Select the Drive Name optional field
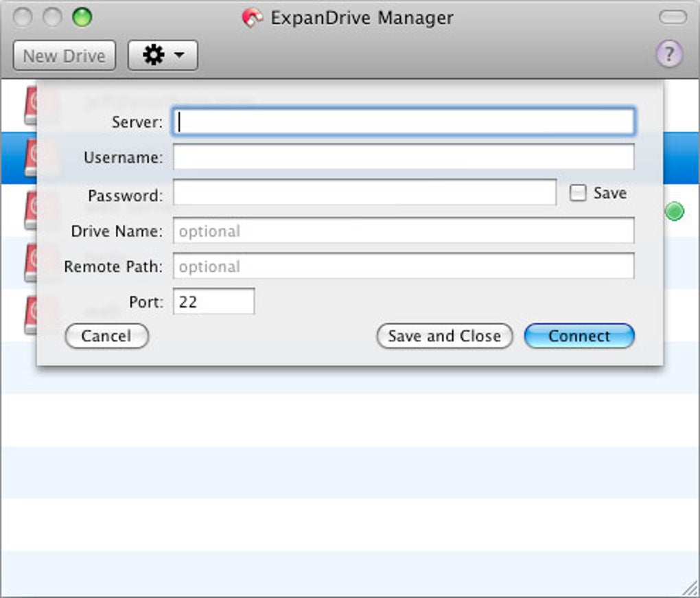Screen dimensions: 700x598 (404, 231)
